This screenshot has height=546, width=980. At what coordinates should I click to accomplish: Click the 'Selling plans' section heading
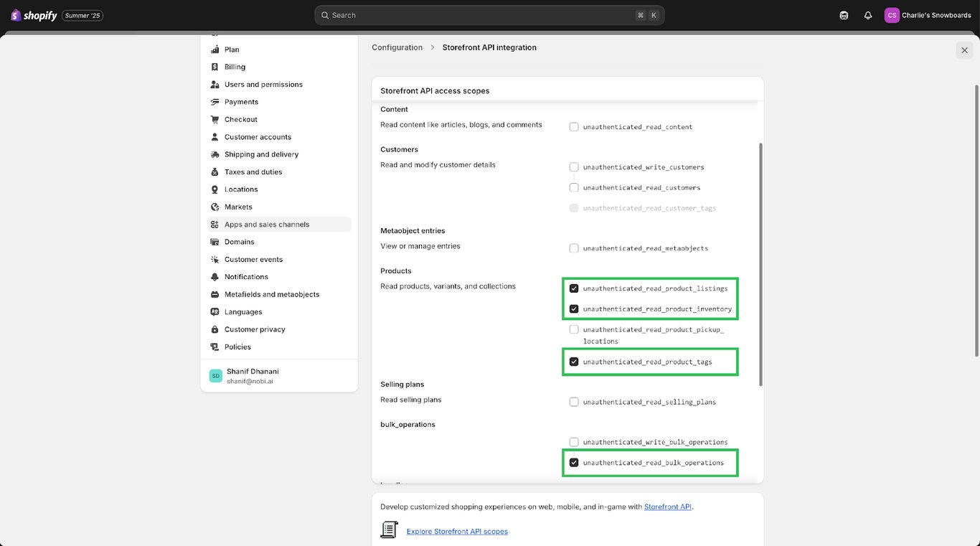tap(402, 385)
